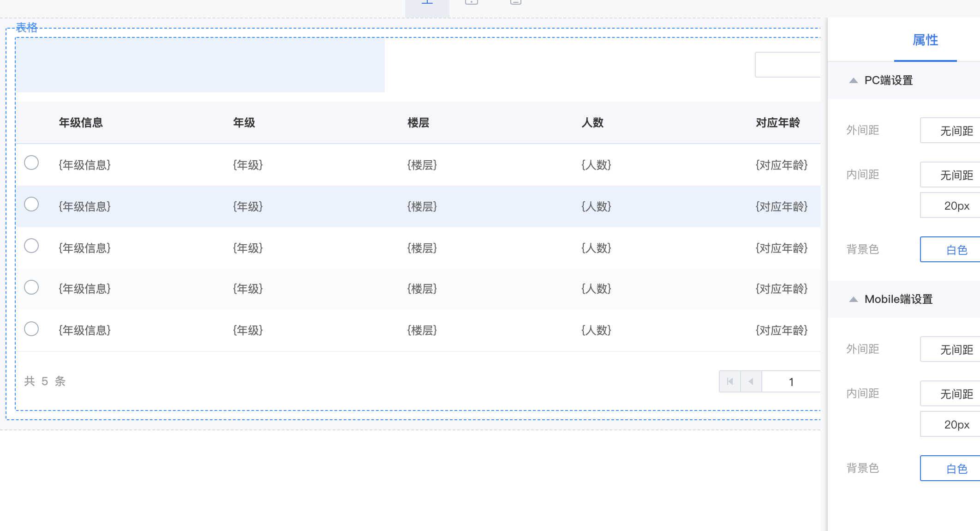This screenshot has height=531, width=980.
Task: Choose Mobile 背景色 白色 swatch
Action: point(950,469)
